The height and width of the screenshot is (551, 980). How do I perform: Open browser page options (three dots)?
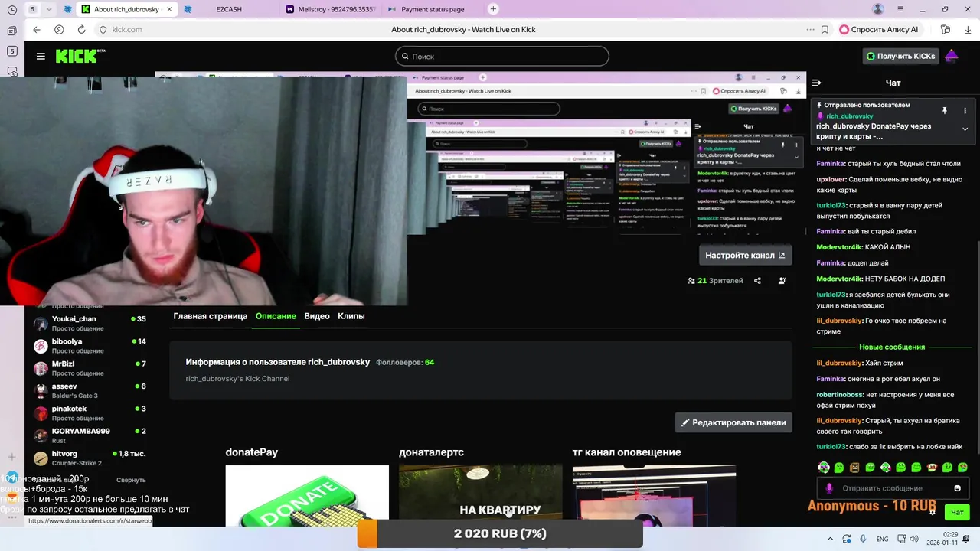pyautogui.click(x=810, y=29)
